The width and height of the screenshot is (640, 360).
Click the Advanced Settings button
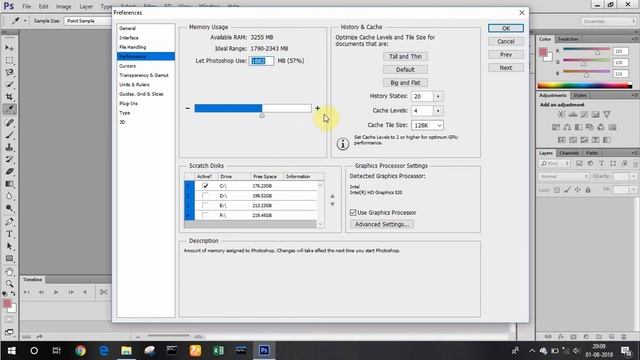pyautogui.click(x=382, y=224)
